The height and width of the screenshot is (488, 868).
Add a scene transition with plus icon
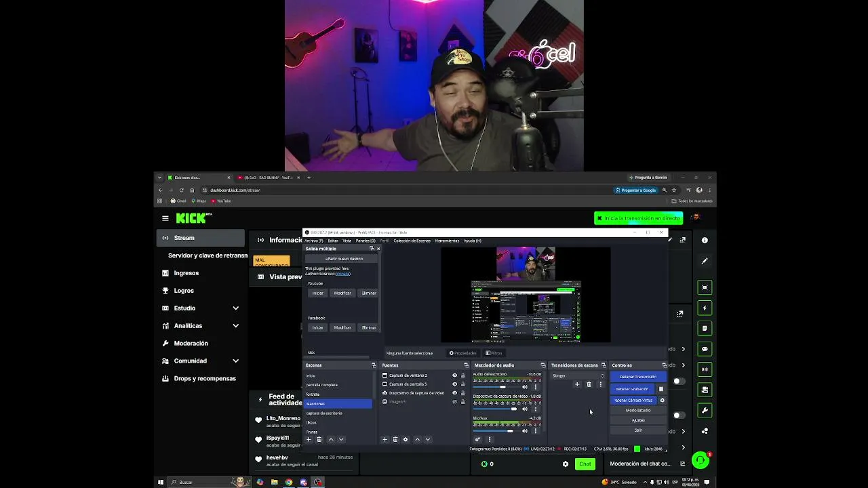coord(577,384)
